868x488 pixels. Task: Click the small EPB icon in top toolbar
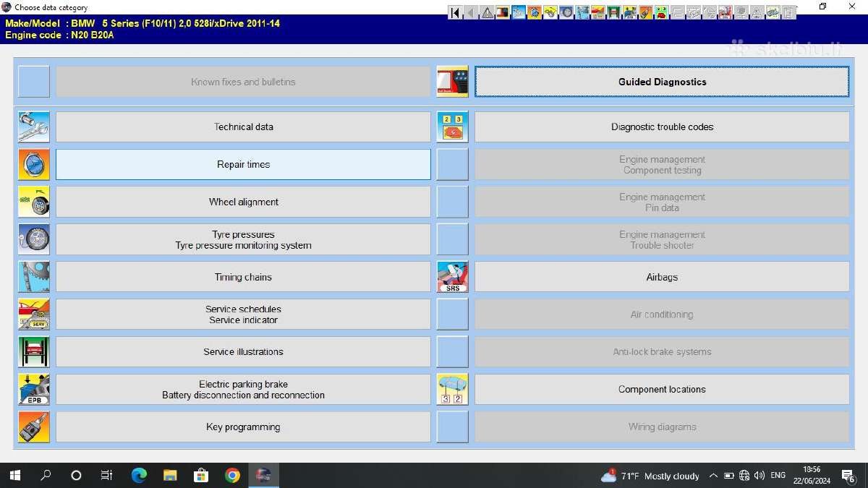(629, 12)
